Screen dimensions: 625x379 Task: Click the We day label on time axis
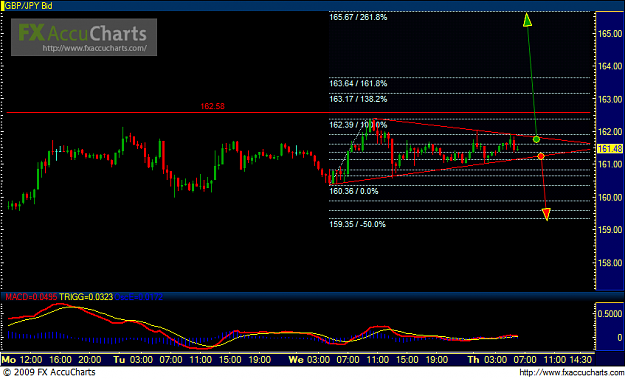tap(296, 360)
